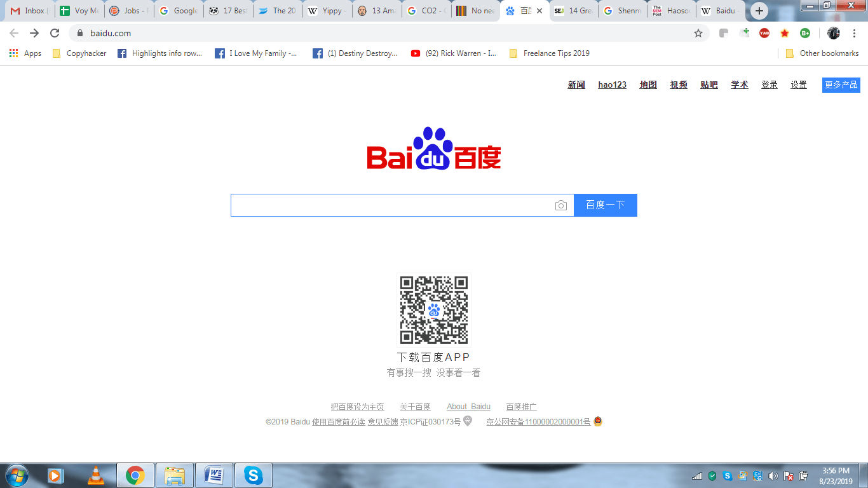Screen dimensions: 868x488
Task: Click the orange star extension icon
Action: (785, 33)
